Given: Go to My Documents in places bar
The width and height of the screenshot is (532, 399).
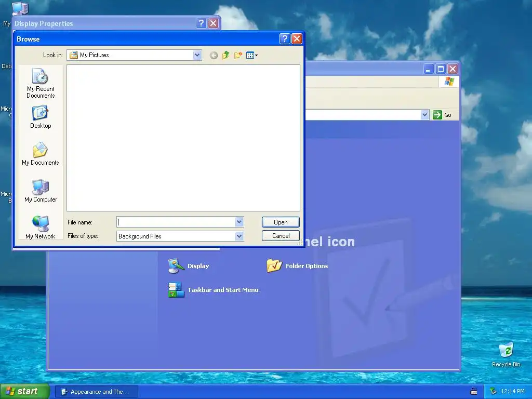Looking at the screenshot, I should point(41,154).
